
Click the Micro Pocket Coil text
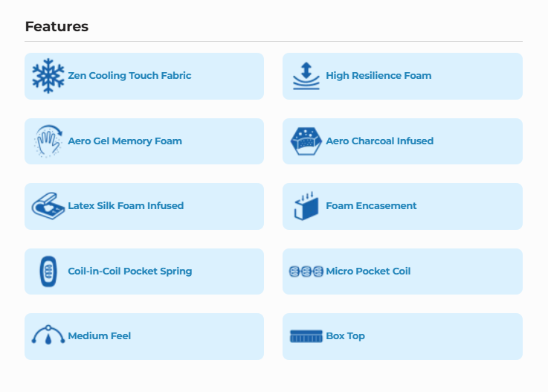tap(368, 271)
